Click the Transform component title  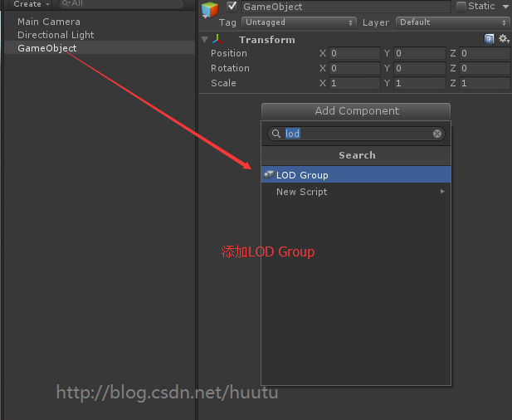tap(266, 40)
